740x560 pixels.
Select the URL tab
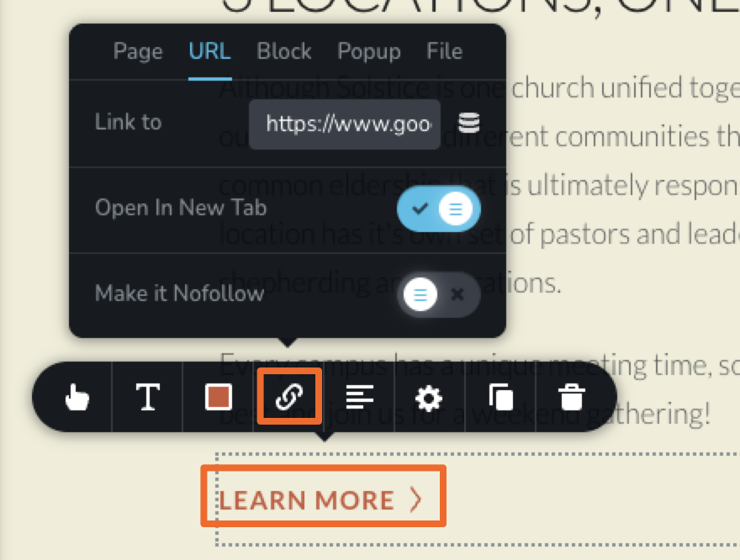point(209,51)
